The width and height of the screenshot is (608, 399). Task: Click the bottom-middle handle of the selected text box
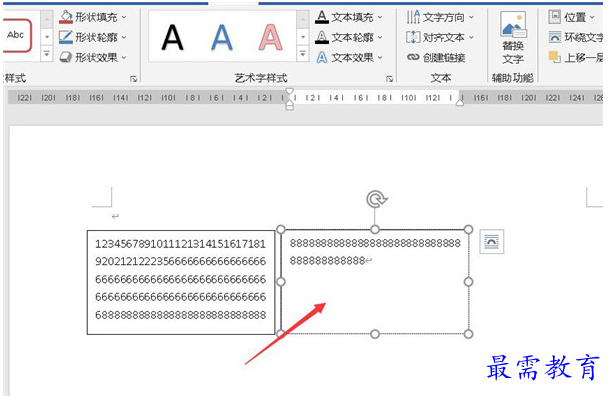pos(375,334)
